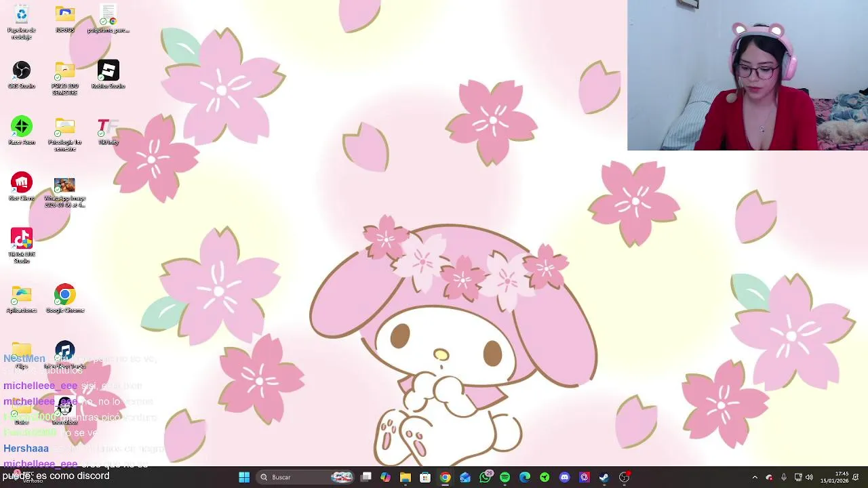This screenshot has width=868, height=488.
Task: Open WhatsApp from the taskbar
Action: 485,477
